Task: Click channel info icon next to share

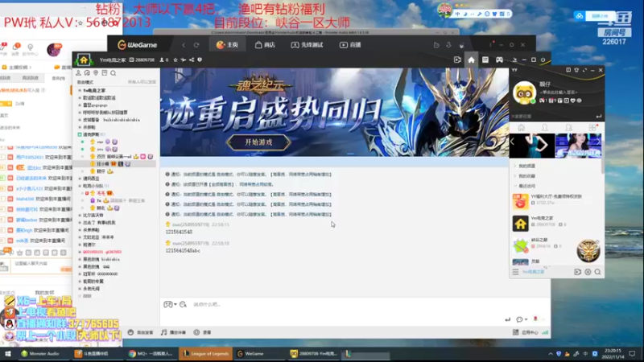Action: tap(200, 60)
